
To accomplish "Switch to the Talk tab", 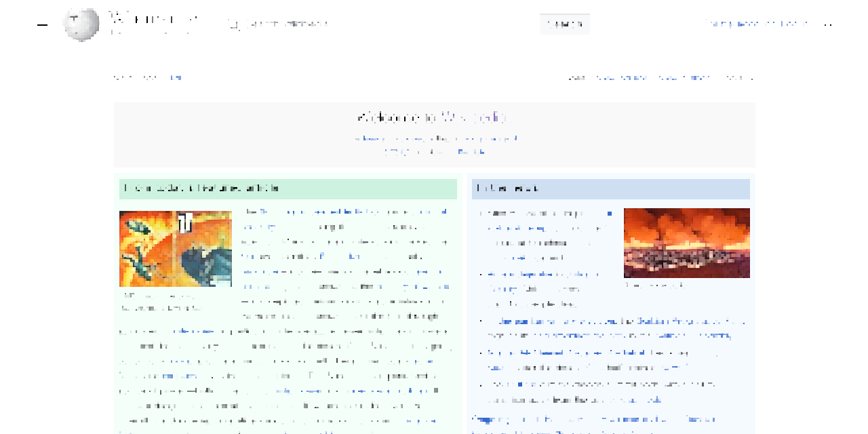I will click(176, 77).
